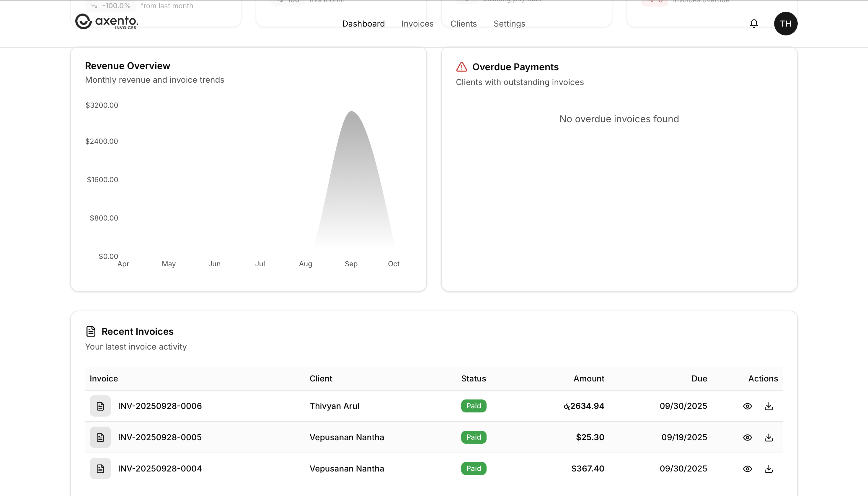This screenshot has height=496, width=868.
Task: Open the Settings nav item
Action: coord(509,24)
